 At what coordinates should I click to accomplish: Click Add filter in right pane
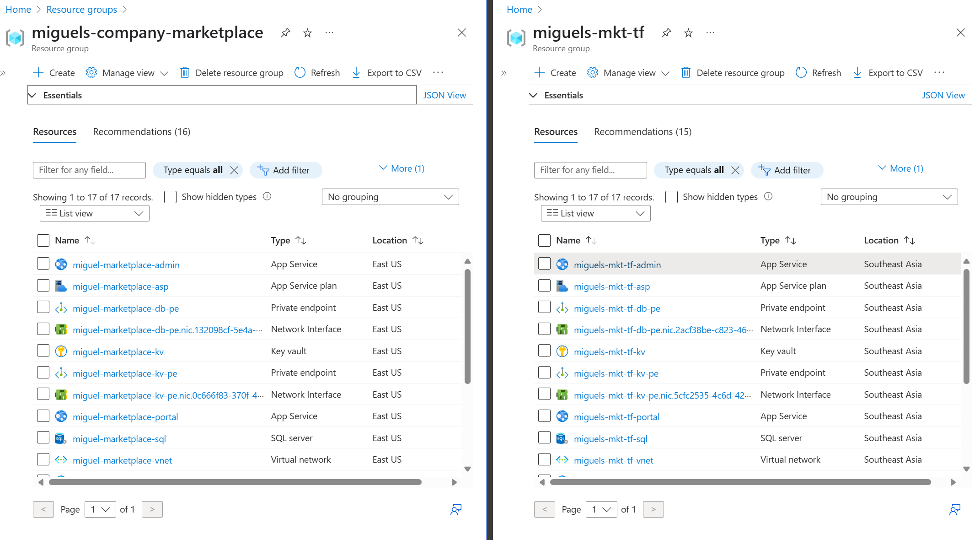coord(787,170)
